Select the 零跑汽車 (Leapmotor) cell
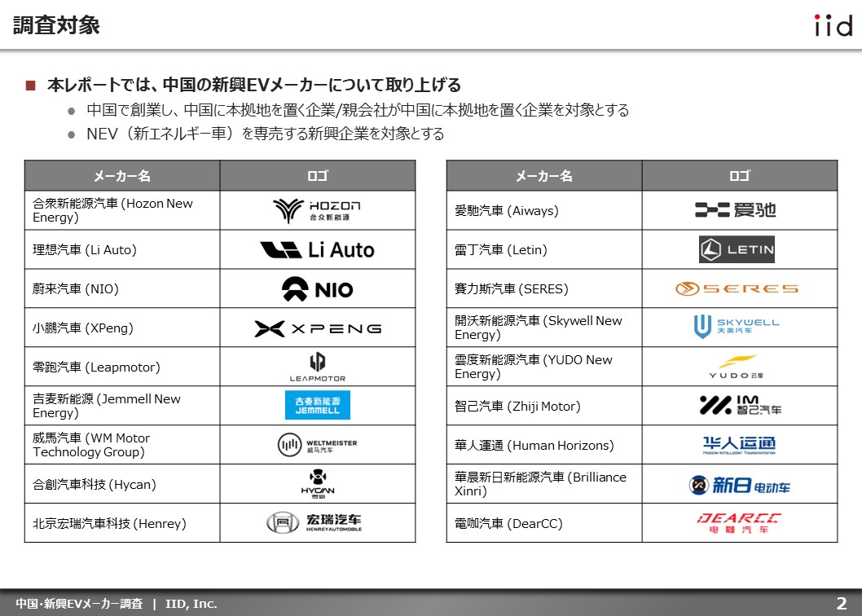 coord(122,367)
